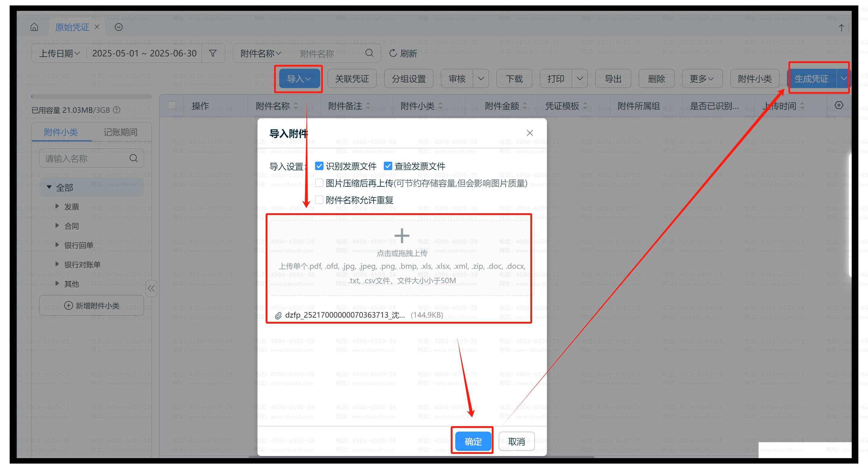The image size is (868, 469).
Task: Select the 原始凭证 tab
Action: click(72, 27)
